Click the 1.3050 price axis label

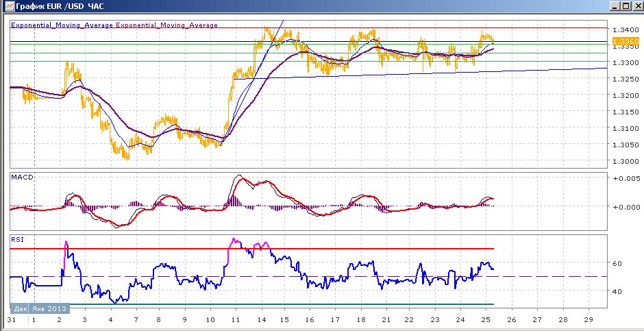click(626, 145)
